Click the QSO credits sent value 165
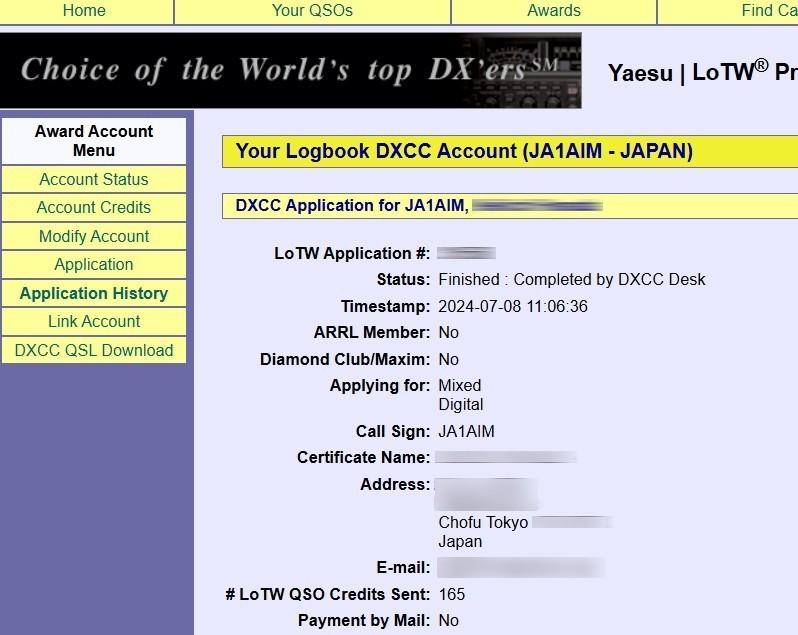 coord(452,595)
